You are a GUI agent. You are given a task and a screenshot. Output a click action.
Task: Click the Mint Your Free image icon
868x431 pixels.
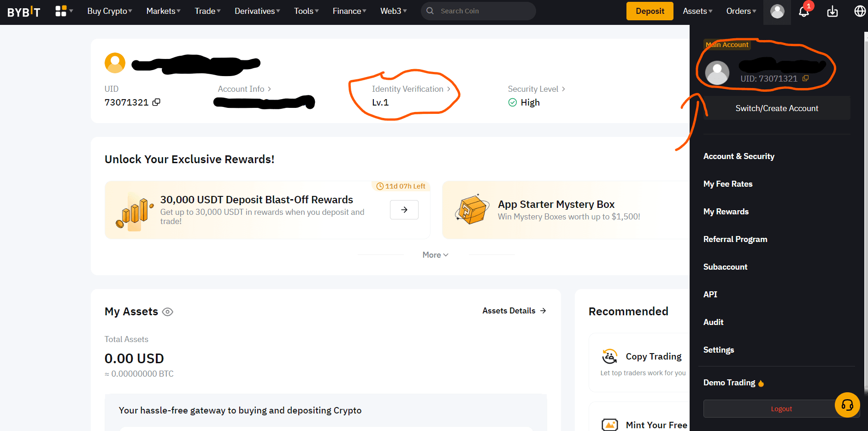[609, 425]
